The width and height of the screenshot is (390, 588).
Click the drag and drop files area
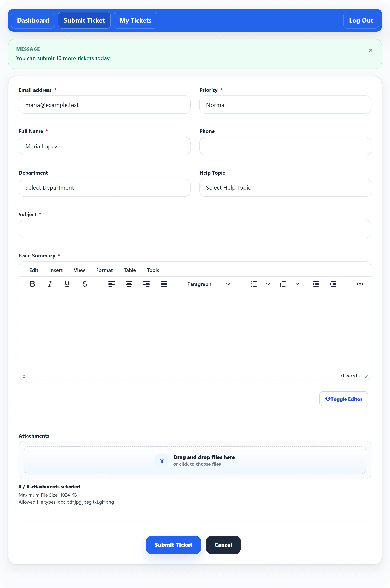pyautogui.click(x=195, y=460)
